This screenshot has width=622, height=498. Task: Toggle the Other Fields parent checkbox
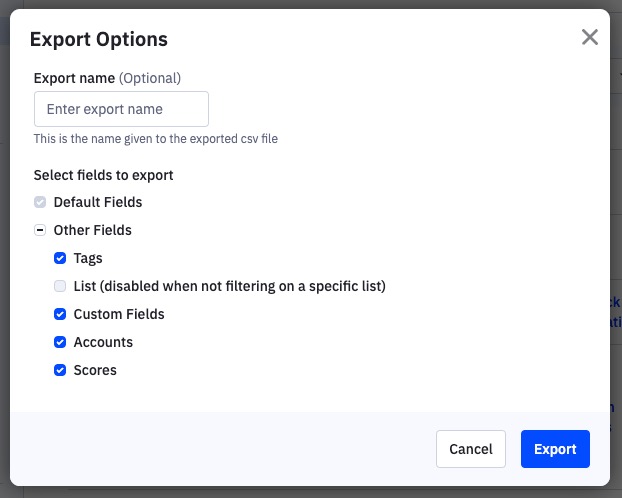tap(40, 230)
